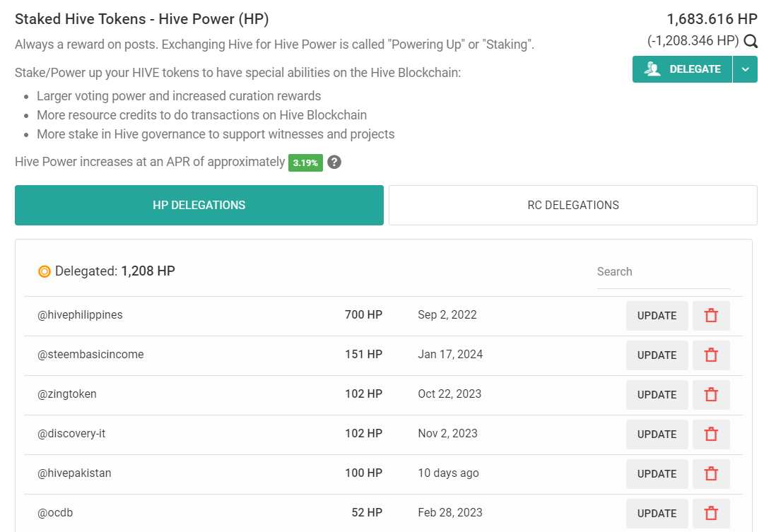Click the '10 days ago' date

(x=448, y=473)
